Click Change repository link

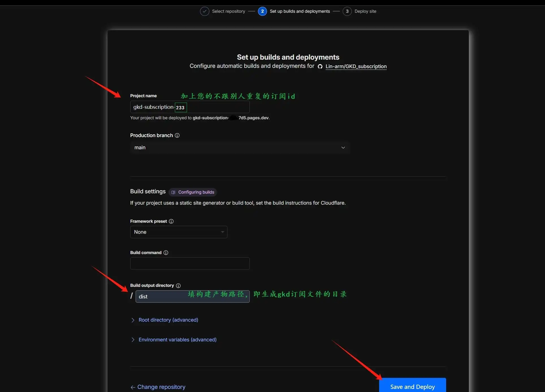click(x=161, y=387)
